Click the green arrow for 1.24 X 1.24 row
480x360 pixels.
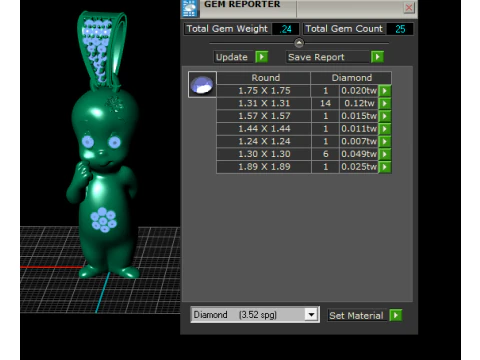[385, 141]
